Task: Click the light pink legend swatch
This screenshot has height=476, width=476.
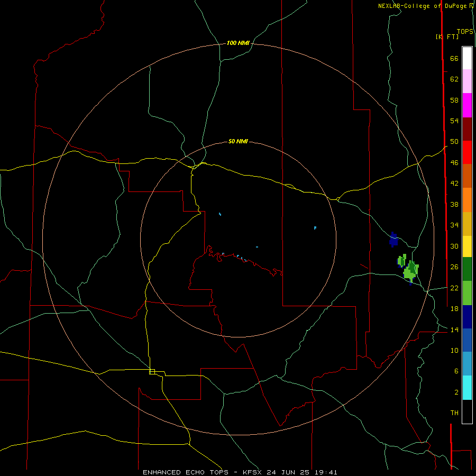Action: pos(467,81)
